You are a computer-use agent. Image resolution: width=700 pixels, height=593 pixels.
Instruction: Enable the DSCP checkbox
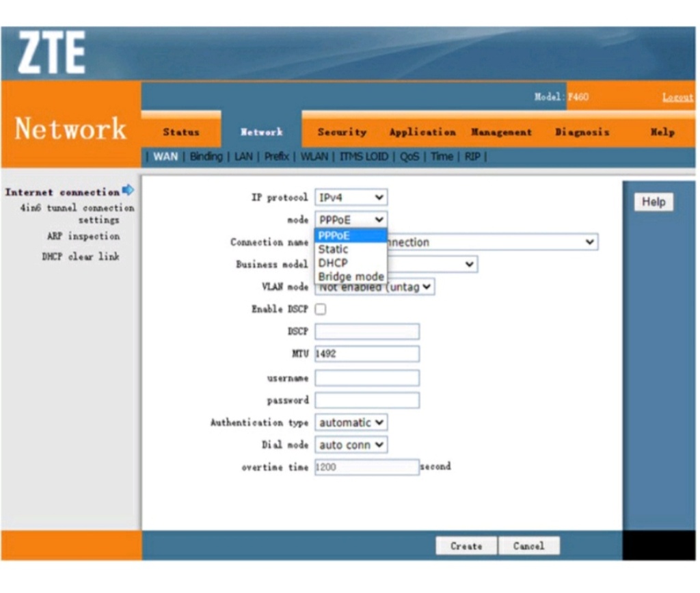coord(321,309)
